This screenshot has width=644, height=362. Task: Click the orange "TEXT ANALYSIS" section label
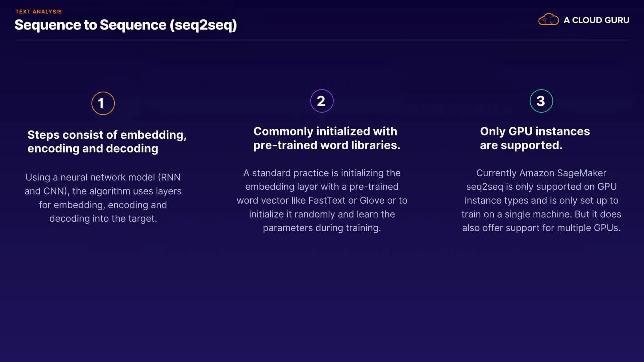39,12
